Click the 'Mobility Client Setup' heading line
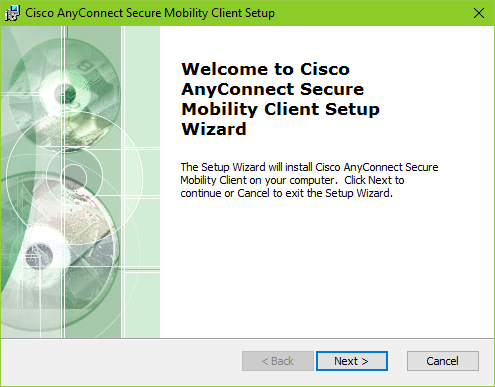This screenshot has height=387, width=495. click(281, 109)
